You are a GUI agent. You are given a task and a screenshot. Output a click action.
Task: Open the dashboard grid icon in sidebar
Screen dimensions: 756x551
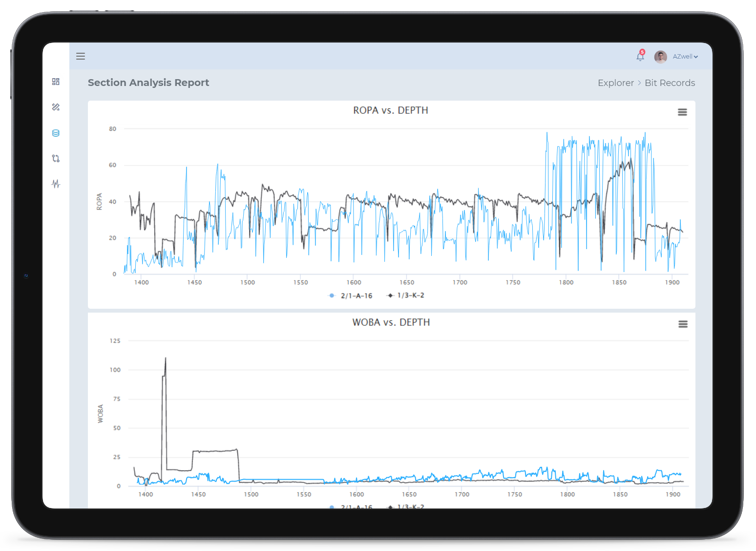(x=56, y=82)
